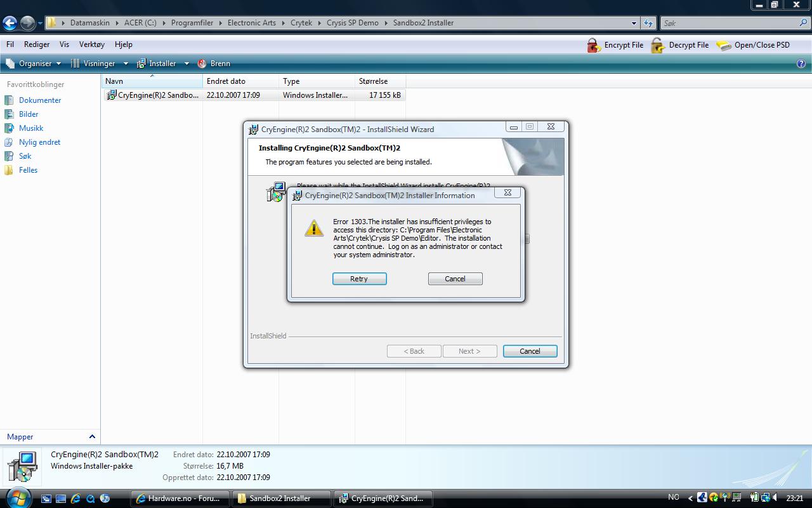Open Felles favorite link
Image resolution: width=812 pixels, height=508 pixels.
(21, 170)
